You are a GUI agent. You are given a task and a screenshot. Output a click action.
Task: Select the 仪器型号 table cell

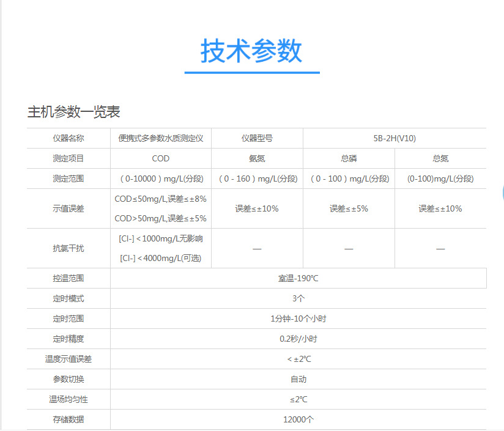point(256,138)
